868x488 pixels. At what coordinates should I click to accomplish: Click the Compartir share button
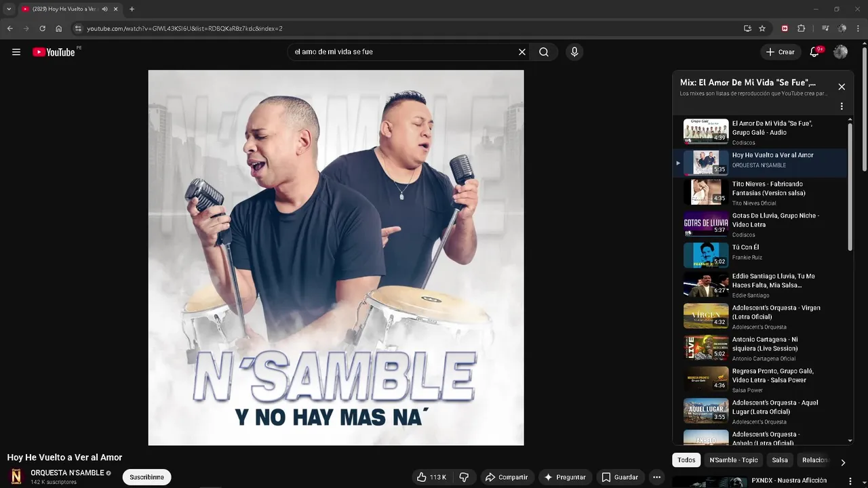point(507,477)
